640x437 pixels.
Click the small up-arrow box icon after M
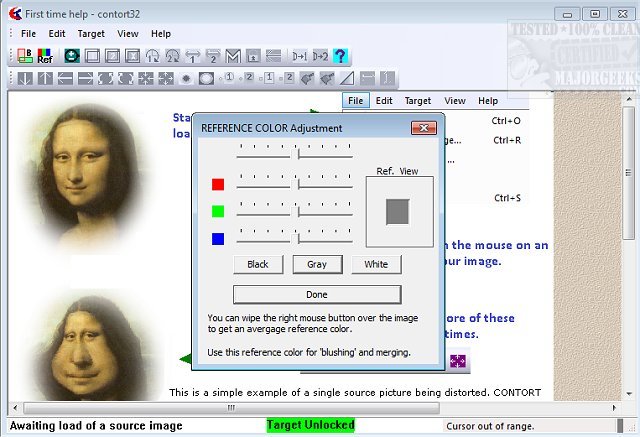253,56
